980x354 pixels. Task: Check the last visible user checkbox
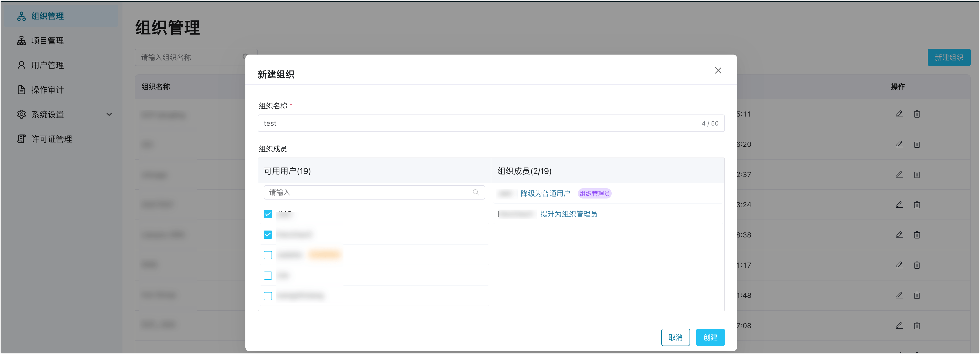click(268, 296)
